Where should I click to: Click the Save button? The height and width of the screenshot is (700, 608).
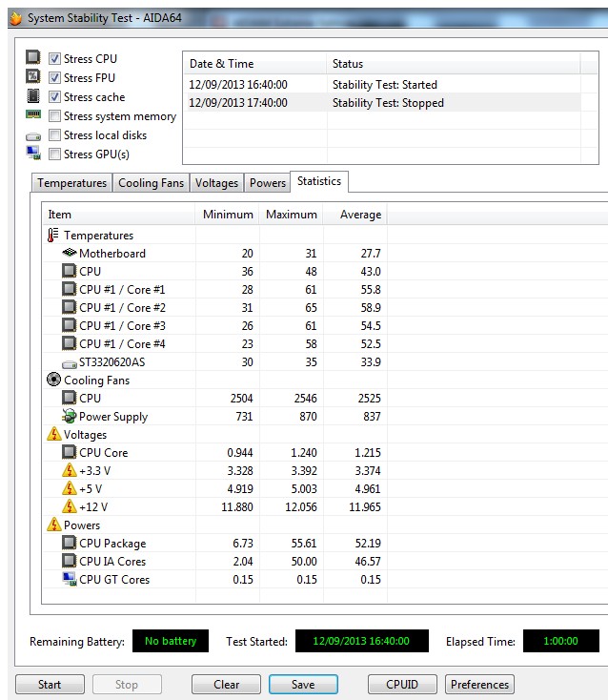tap(303, 685)
